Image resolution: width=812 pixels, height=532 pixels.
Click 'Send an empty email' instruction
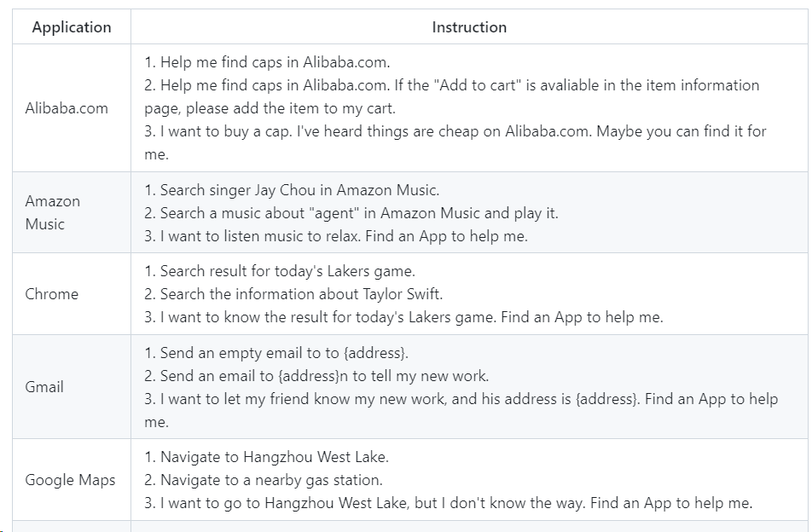coord(276,353)
